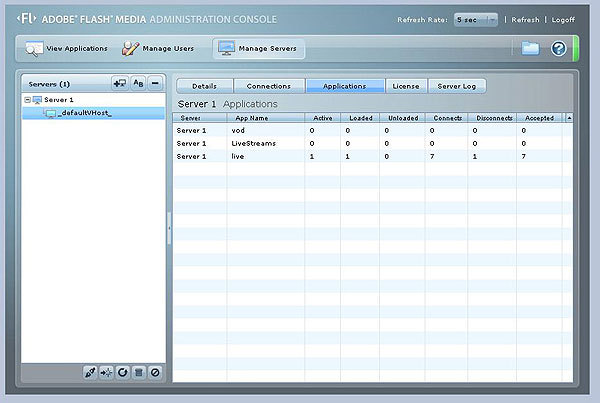Click the Loaded value 1 for live
The height and width of the screenshot is (403, 600).
(347, 157)
